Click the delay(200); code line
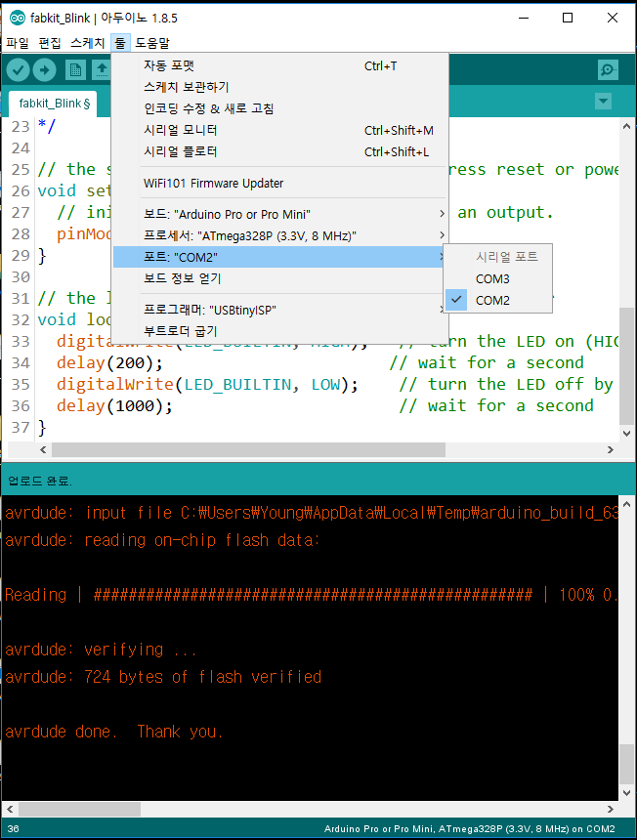This screenshot has width=637, height=840. (x=109, y=362)
